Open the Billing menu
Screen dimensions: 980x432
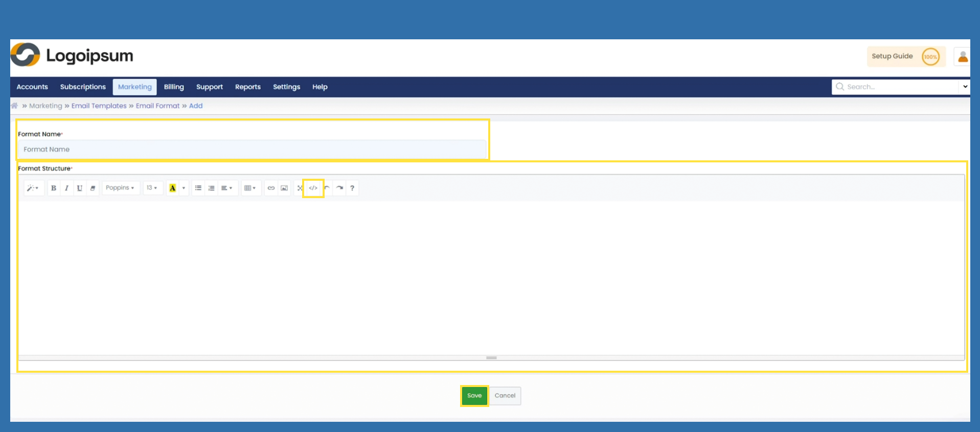pos(174,87)
